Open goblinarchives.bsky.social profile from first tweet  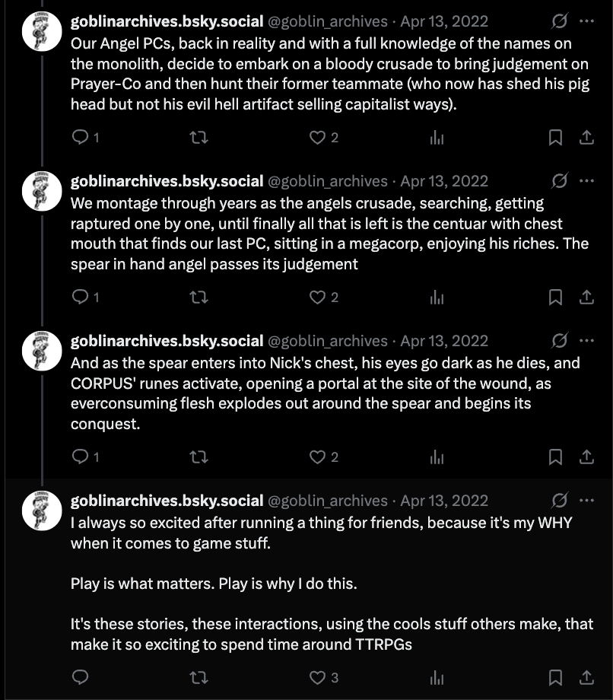[x=167, y=21]
